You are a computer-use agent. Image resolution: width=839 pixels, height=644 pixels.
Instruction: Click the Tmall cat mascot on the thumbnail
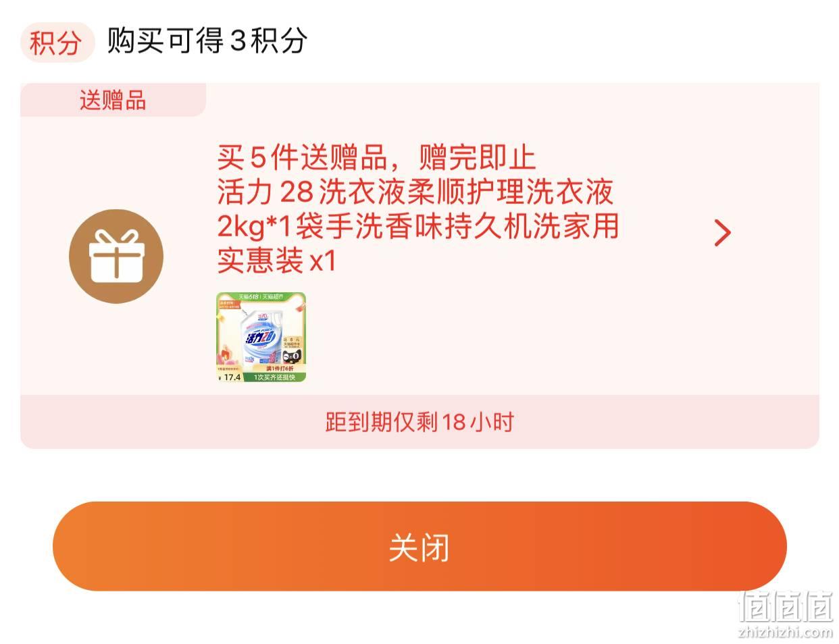[x=292, y=356]
